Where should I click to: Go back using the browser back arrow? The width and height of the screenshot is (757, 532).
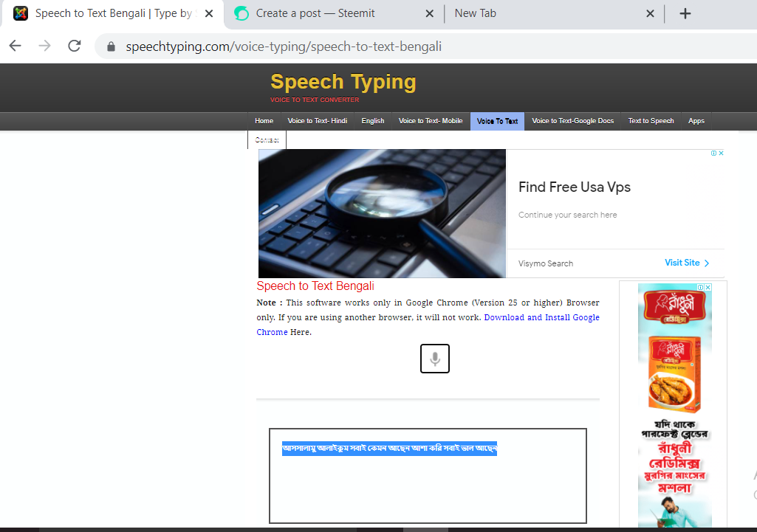point(16,46)
